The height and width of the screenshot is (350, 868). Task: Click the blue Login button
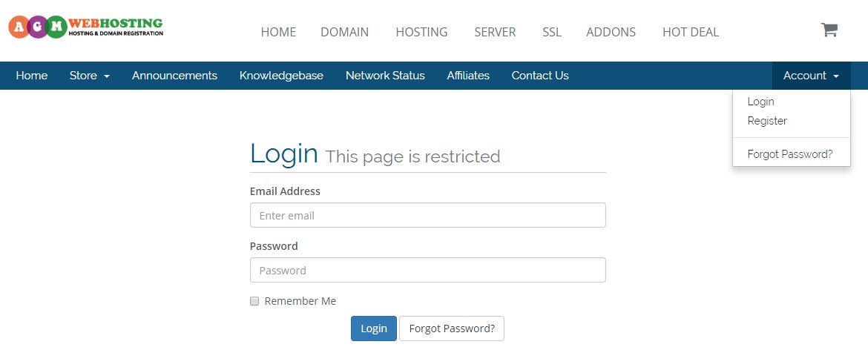[374, 328]
